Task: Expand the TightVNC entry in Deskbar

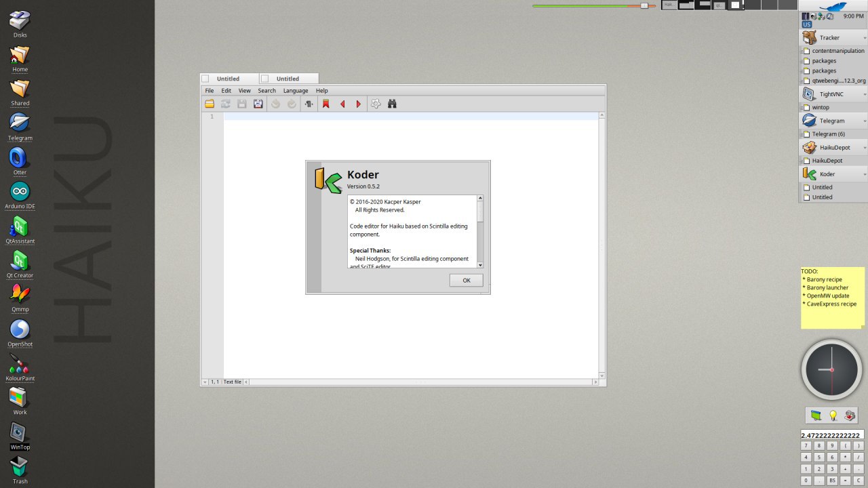Action: pyautogui.click(x=864, y=94)
